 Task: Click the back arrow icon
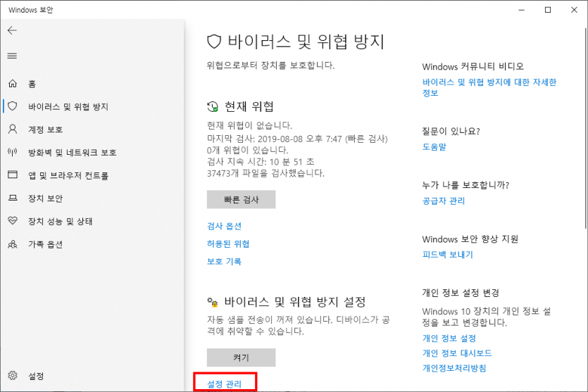coord(12,30)
